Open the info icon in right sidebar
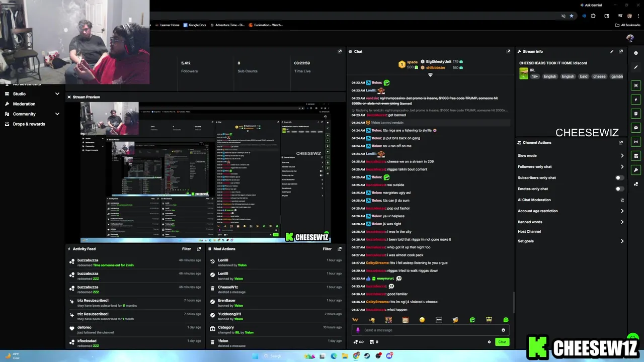 point(636,53)
